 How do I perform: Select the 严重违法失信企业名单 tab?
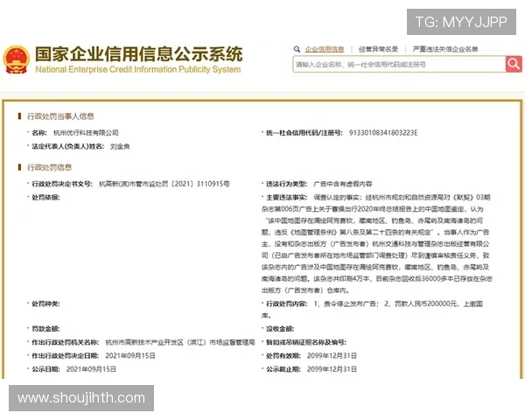(x=445, y=49)
